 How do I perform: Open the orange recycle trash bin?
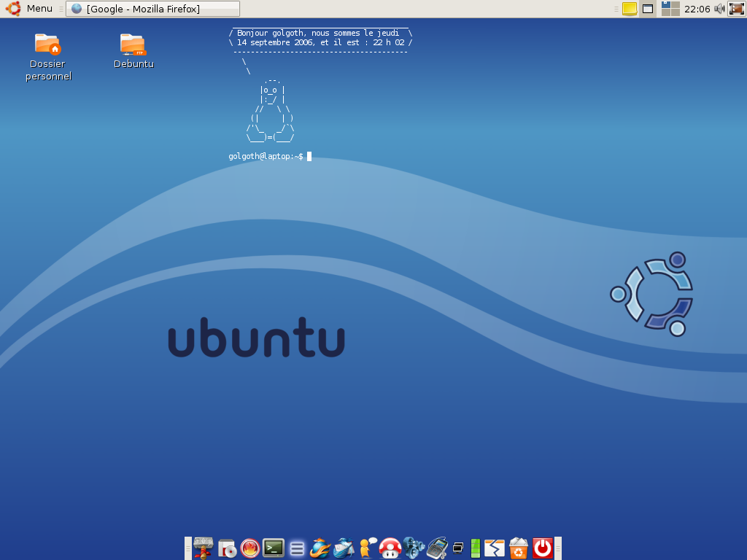519,548
